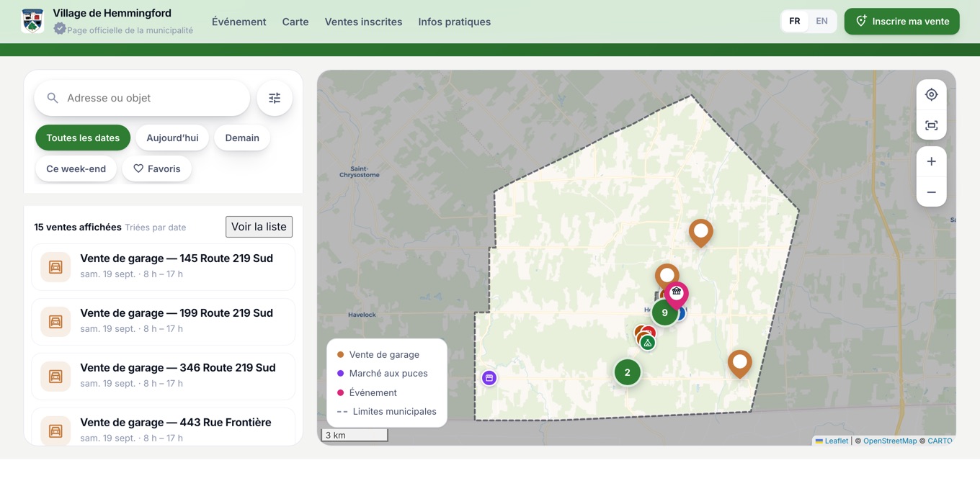Click the 'Marché aux puces' legend entry
This screenshot has height=504, width=980.
(x=382, y=373)
